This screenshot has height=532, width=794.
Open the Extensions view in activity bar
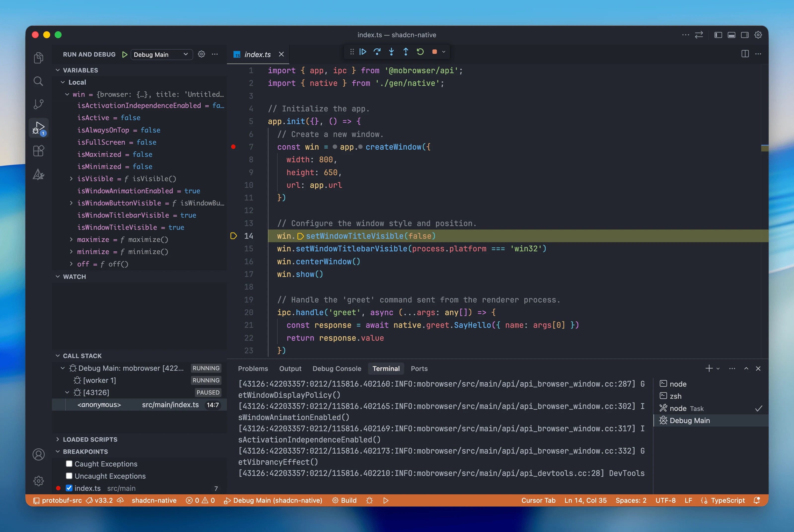(x=38, y=151)
